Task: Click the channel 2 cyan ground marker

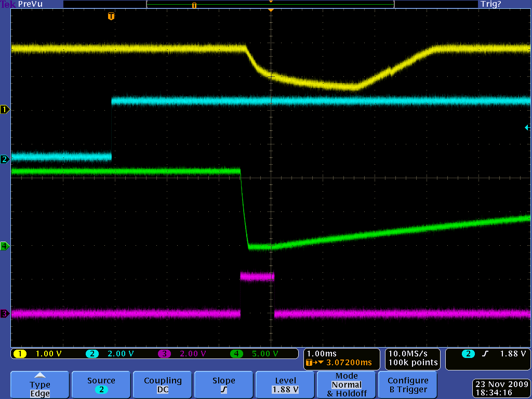Action: pyautogui.click(x=5, y=159)
